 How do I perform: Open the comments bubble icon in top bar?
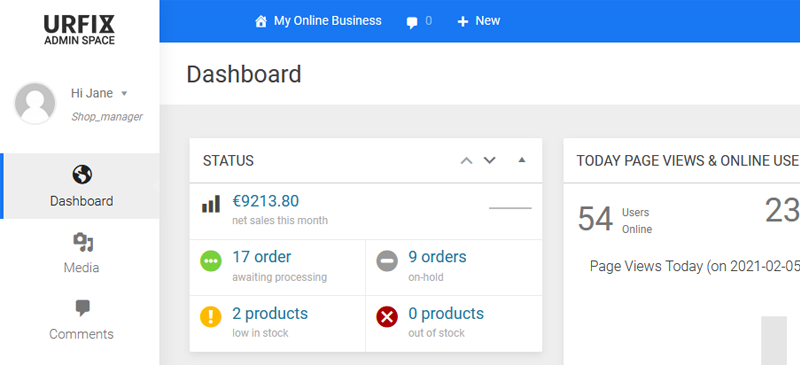(412, 22)
